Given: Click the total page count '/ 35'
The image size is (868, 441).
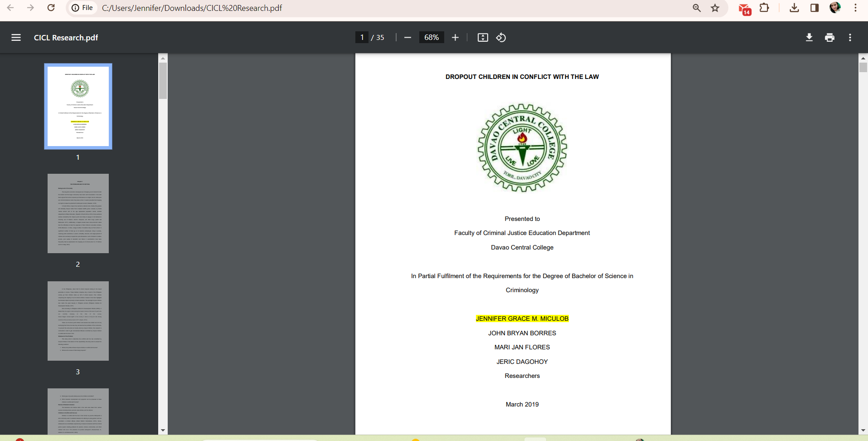Looking at the screenshot, I should tap(378, 38).
